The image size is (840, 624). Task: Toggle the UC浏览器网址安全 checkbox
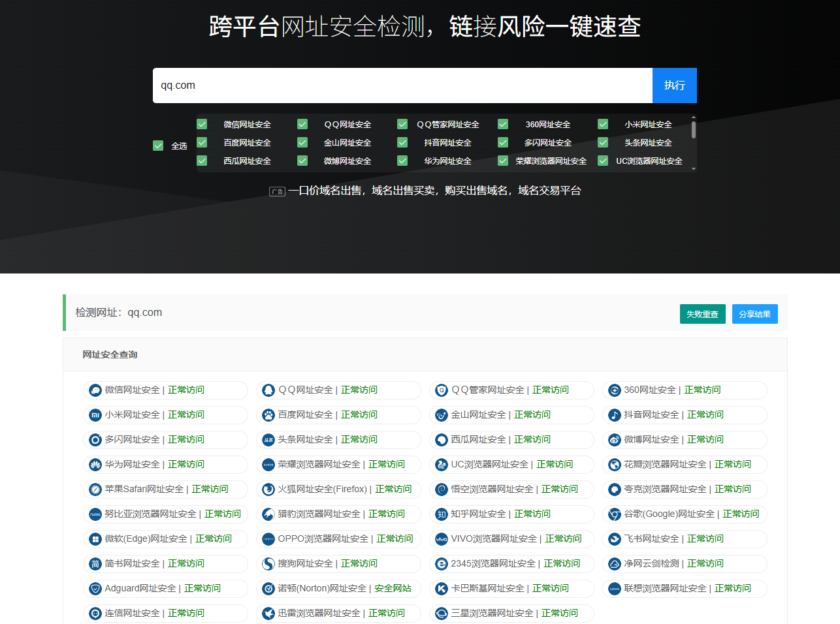point(603,161)
